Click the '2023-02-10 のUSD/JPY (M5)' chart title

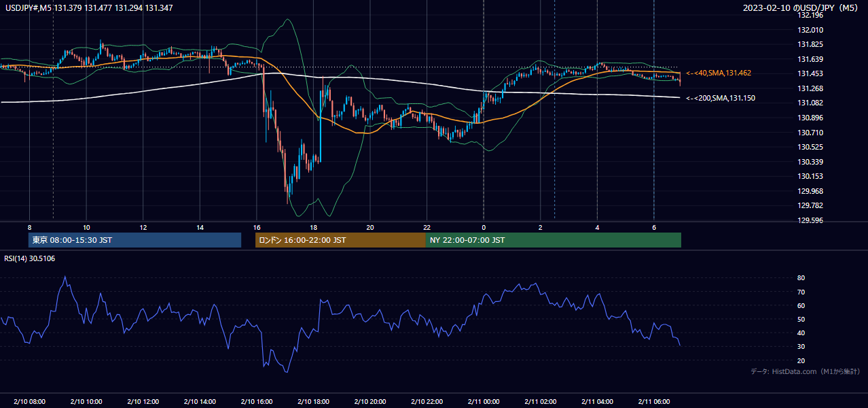(x=801, y=7)
